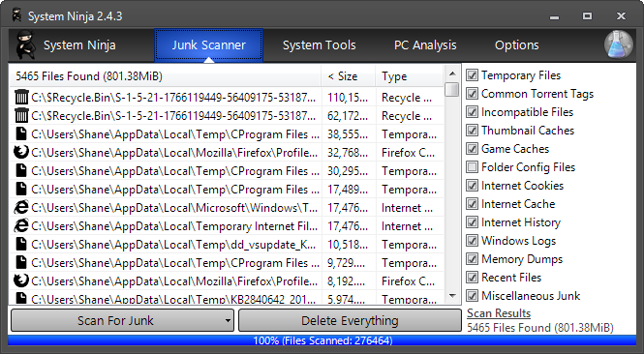Click the file list scrollbar up arrow

pos(452,74)
